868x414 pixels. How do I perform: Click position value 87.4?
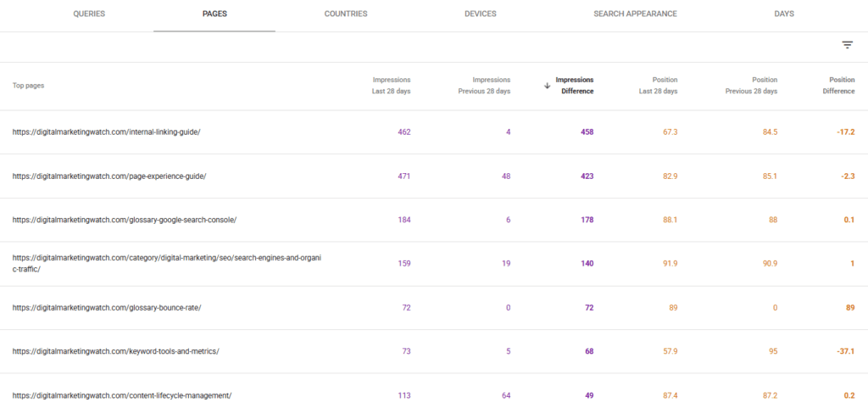(670, 395)
